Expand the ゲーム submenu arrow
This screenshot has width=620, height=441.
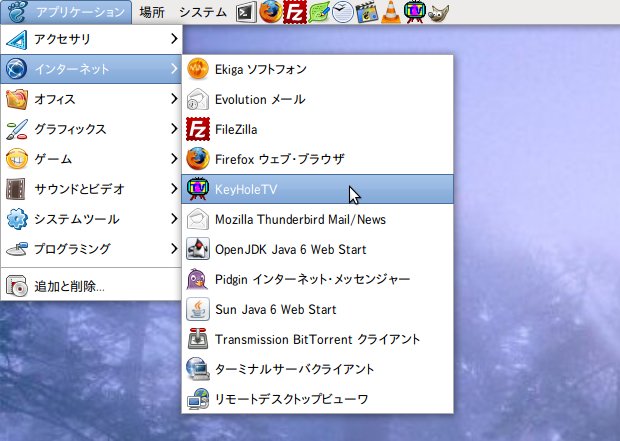pos(174,159)
